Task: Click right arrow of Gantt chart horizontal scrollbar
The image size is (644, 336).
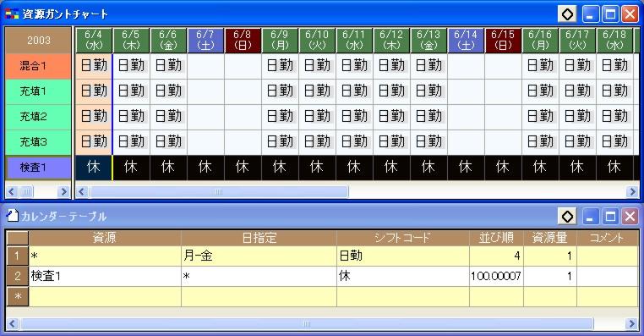Action: 632,191
